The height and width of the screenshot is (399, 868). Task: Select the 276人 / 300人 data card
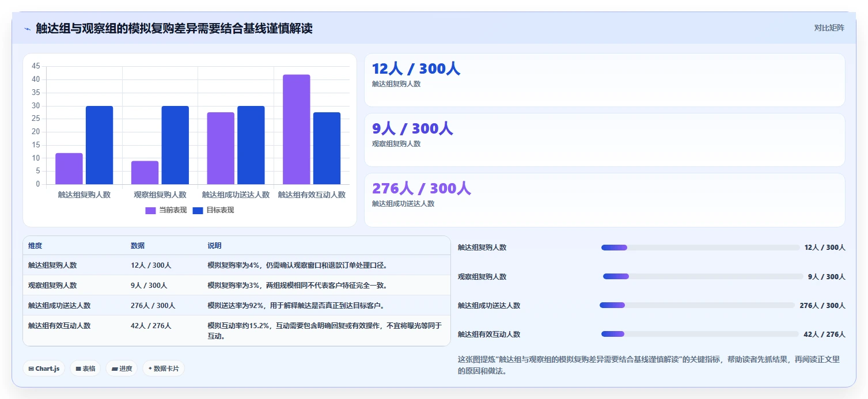[x=605, y=200]
